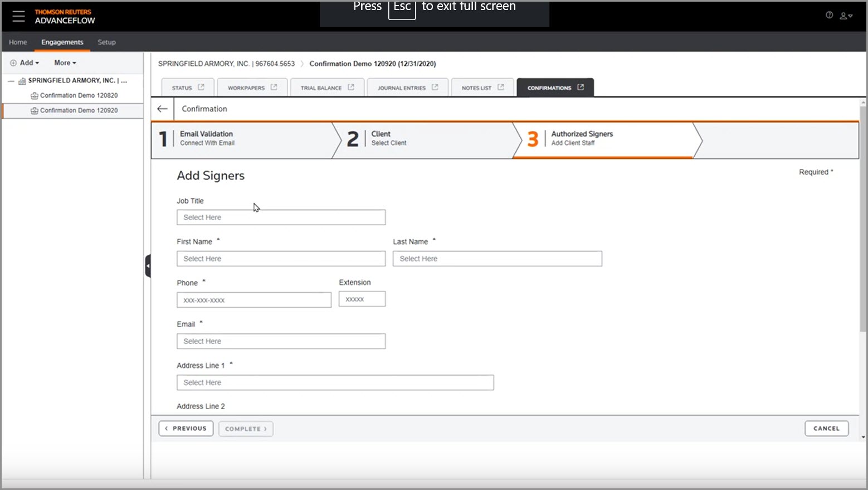868x490 pixels.
Task: Open the hamburger navigation menu
Action: [x=18, y=16]
